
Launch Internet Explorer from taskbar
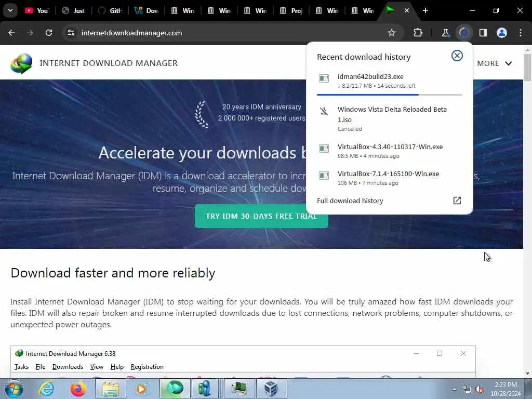pyautogui.click(x=46, y=389)
